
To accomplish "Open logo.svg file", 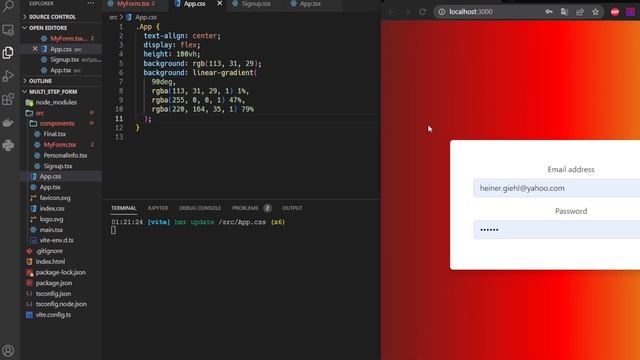I will tap(51, 219).
